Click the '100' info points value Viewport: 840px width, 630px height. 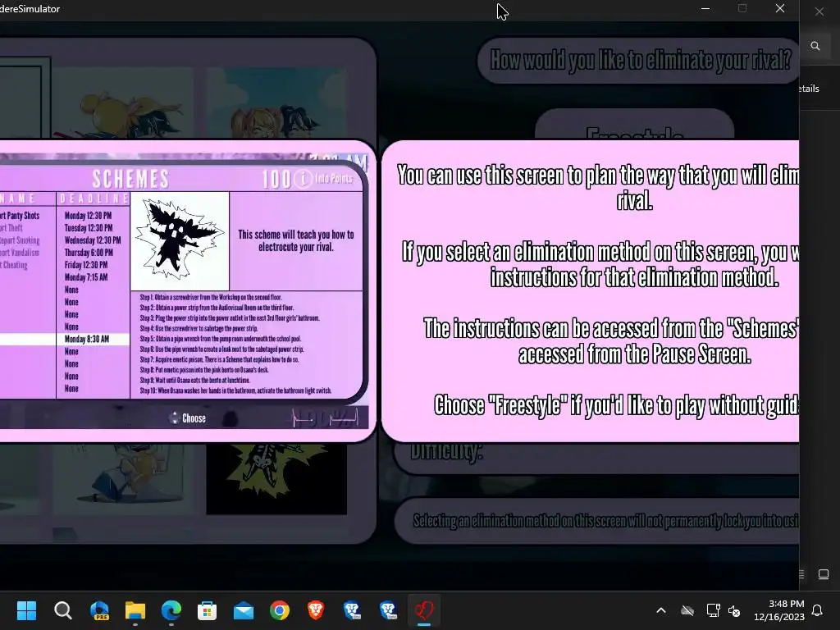[276, 179]
